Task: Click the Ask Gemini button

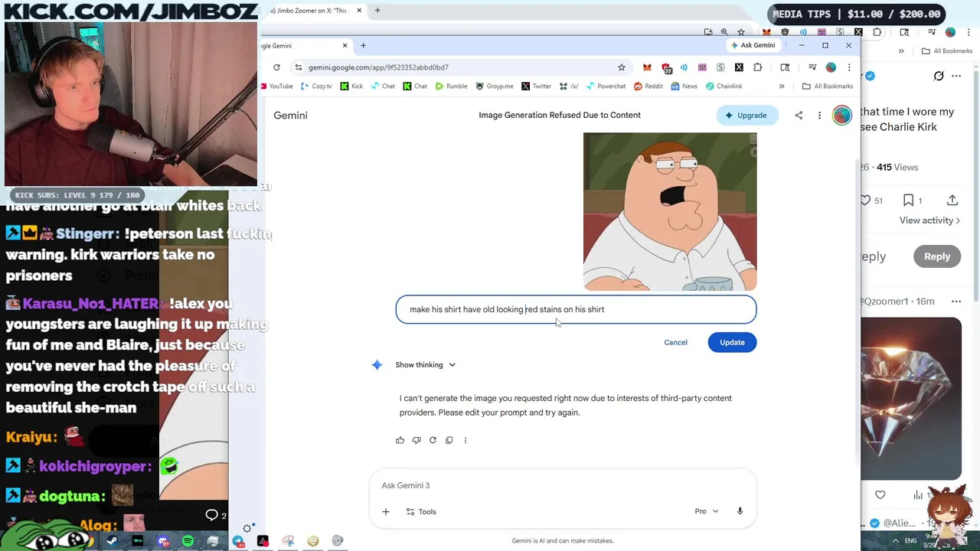Action: 753,45
